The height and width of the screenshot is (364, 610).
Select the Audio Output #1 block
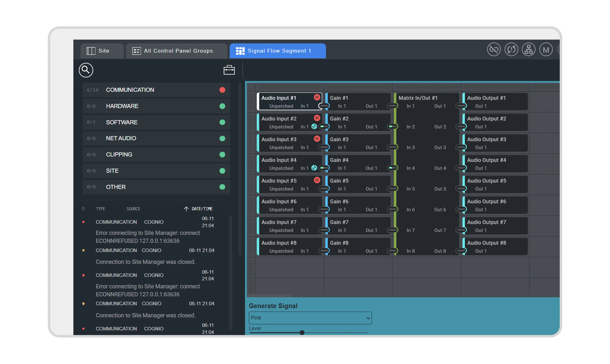(495, 102)
